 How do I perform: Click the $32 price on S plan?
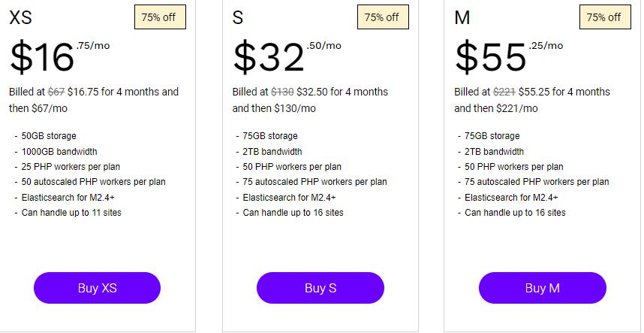[268, 57]
